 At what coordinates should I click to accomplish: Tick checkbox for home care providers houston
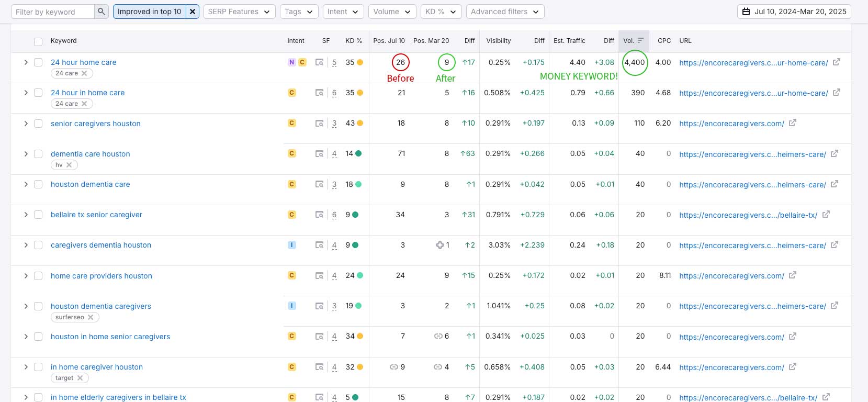pos(38,276)
